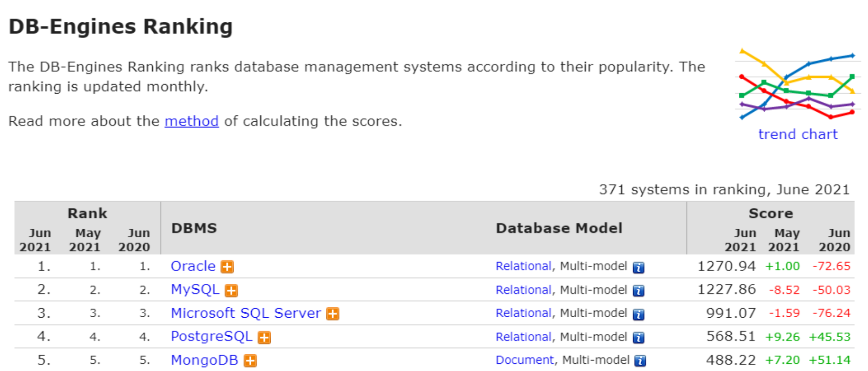Click the -76.24 yearly change value
Viewport: 868px width, 371px height.
pos(831,313)
